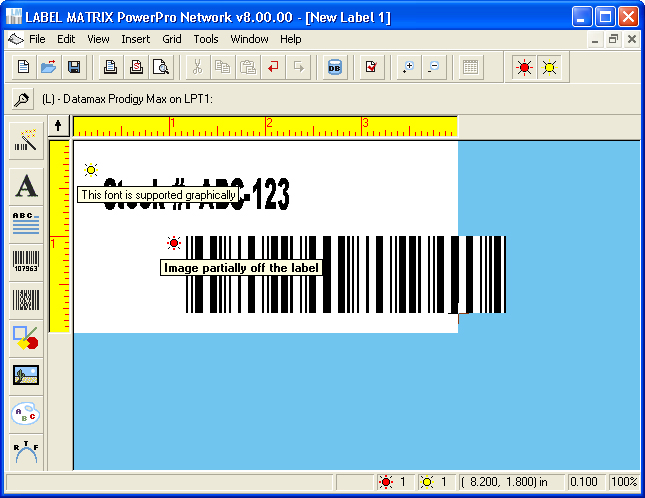Select the barcode tool 107963
This screenshot has height=498, width=645.
(26, 262)
